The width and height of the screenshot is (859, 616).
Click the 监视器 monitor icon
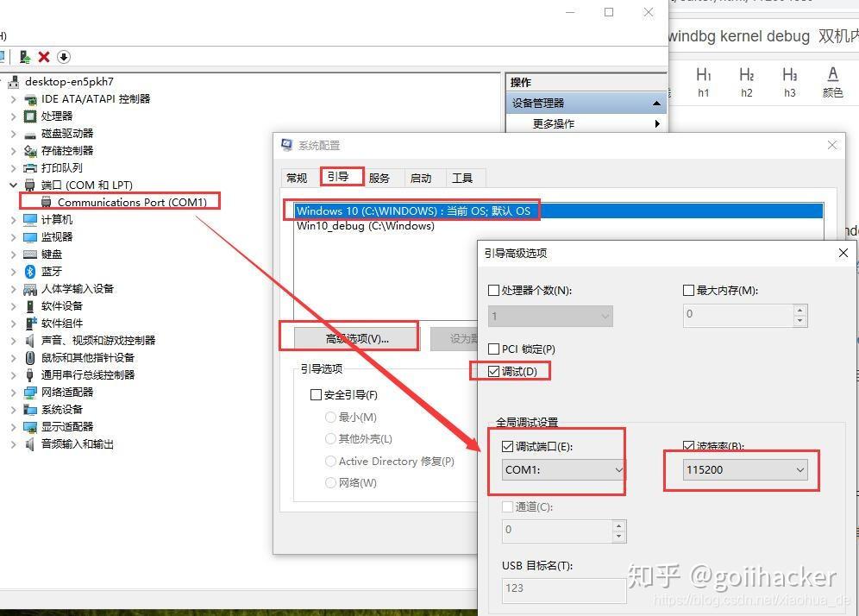pyautogui.click(x=30, y=237)
